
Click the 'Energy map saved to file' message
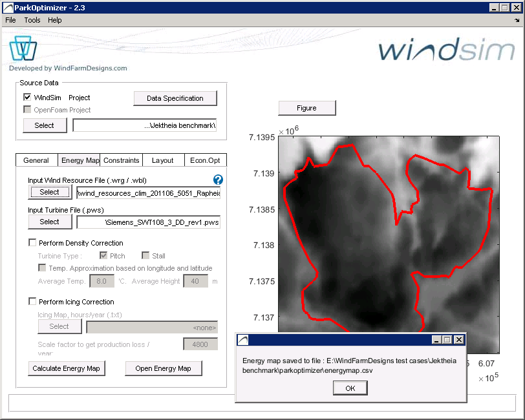349,366
